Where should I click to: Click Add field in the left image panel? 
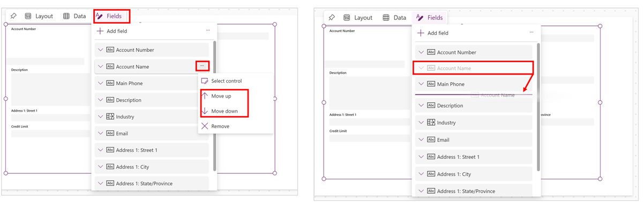[x=112, y=31]
